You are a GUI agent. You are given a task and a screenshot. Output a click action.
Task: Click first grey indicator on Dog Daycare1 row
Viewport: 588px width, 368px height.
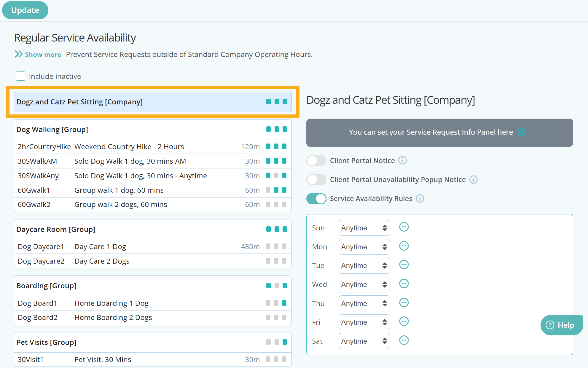coord(268,246)
